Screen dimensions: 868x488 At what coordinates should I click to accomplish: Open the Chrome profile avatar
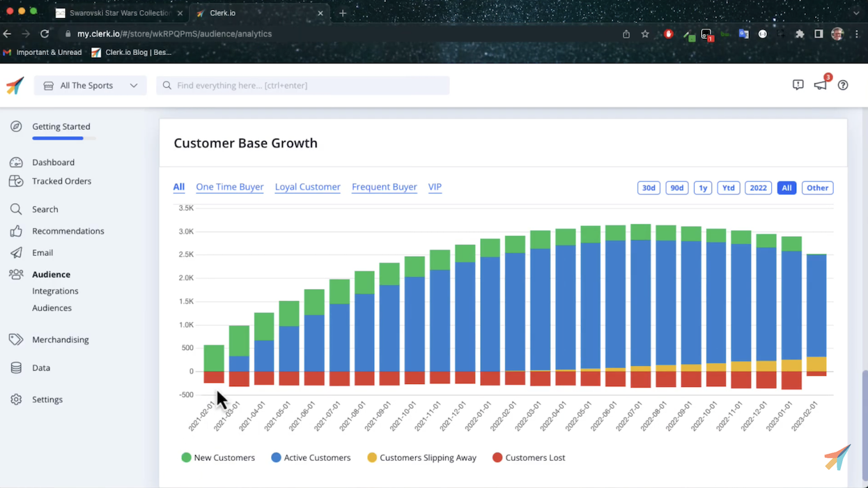(837, 33)
